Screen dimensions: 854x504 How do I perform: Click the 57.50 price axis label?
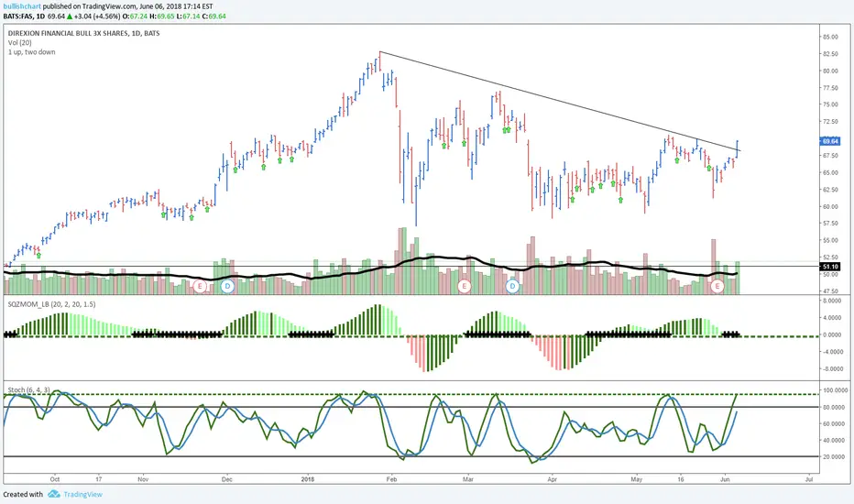click(830, 224)
